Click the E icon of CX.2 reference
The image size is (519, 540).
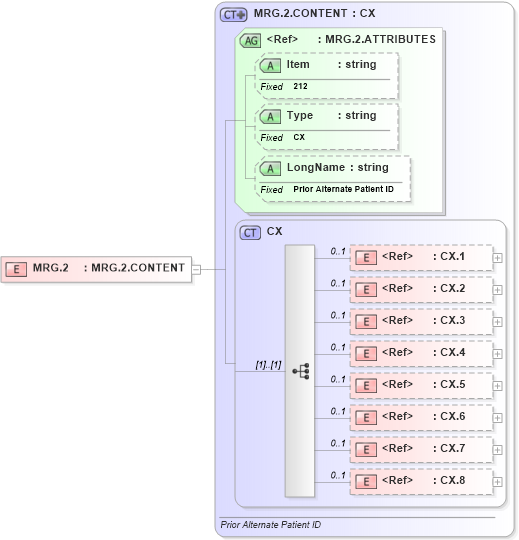366,290
